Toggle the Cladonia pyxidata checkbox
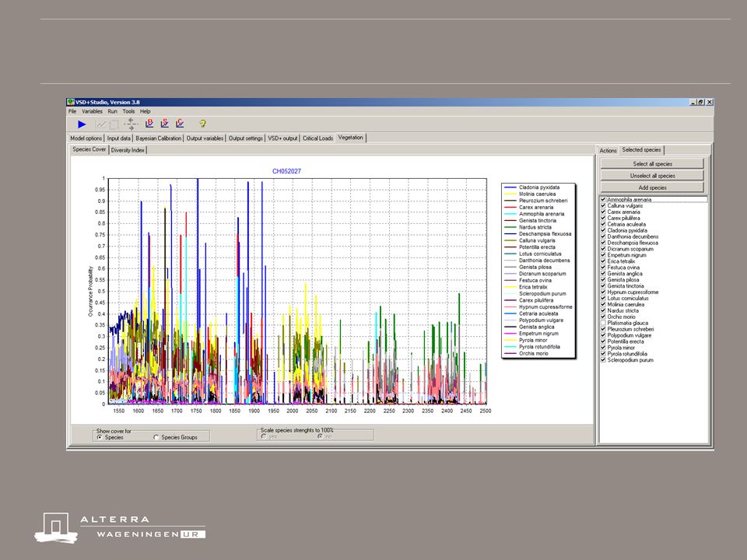The image size is (747, 560). tap(603, 230)
